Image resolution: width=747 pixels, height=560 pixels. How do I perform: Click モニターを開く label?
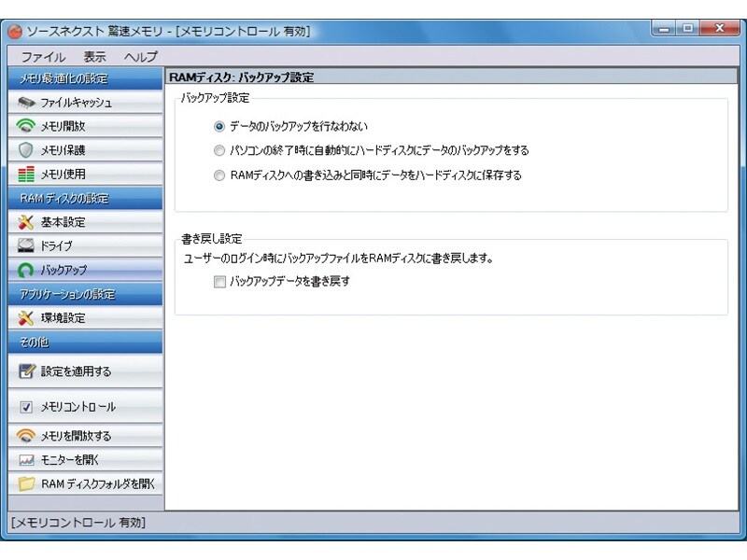coord(69,460)
